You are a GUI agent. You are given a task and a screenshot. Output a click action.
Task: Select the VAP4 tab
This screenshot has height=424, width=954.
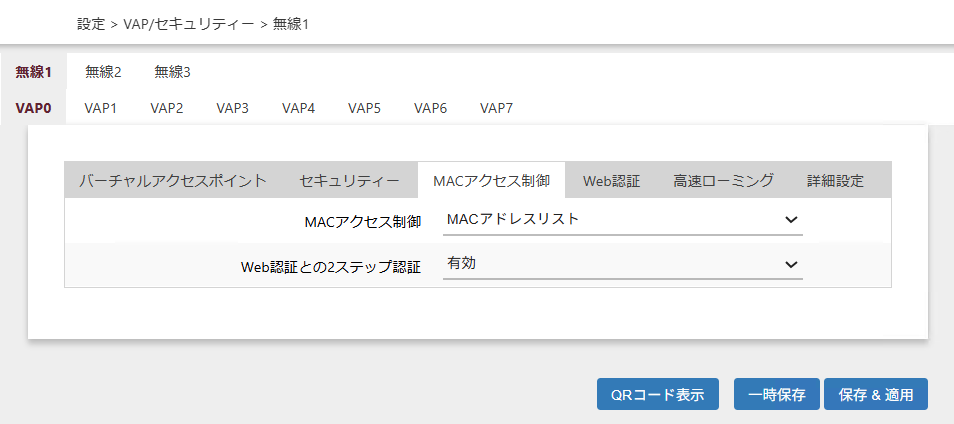pos(298,109)
